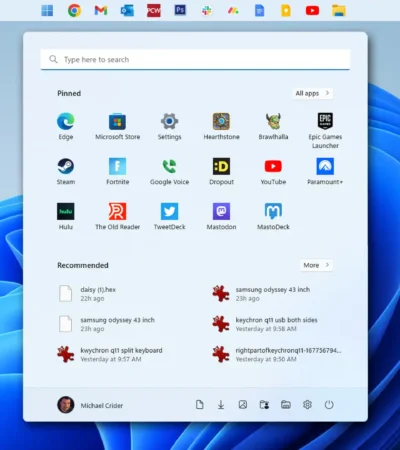Open samsung odyssey 43 inch blank-file item

click(107, 324)
